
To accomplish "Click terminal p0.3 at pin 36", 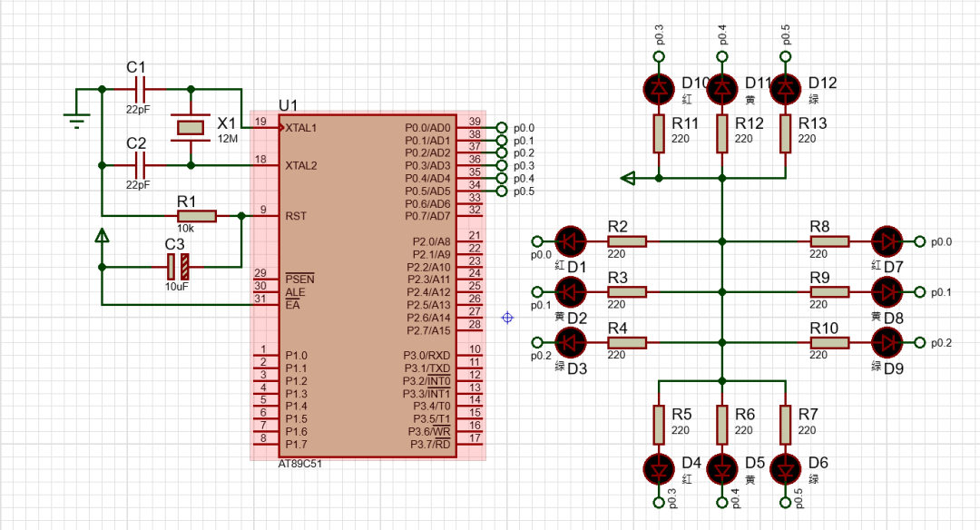I will (501, 165).
